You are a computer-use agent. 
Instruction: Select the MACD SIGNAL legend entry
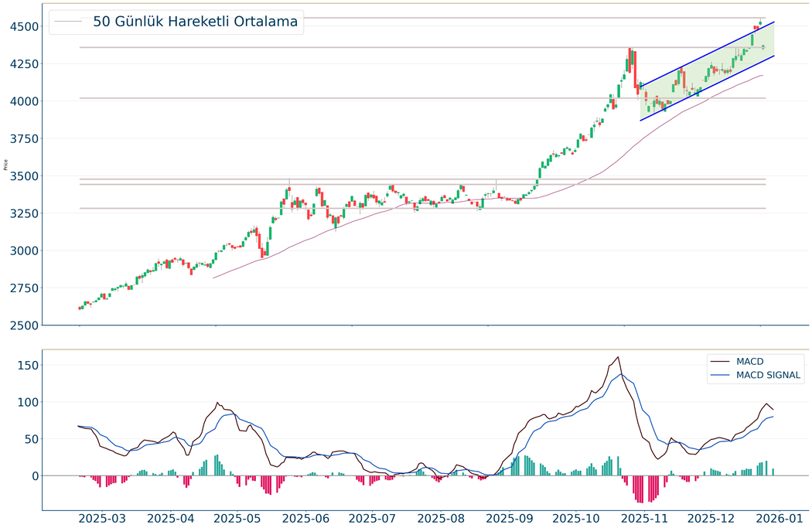(x=769, y=376)
